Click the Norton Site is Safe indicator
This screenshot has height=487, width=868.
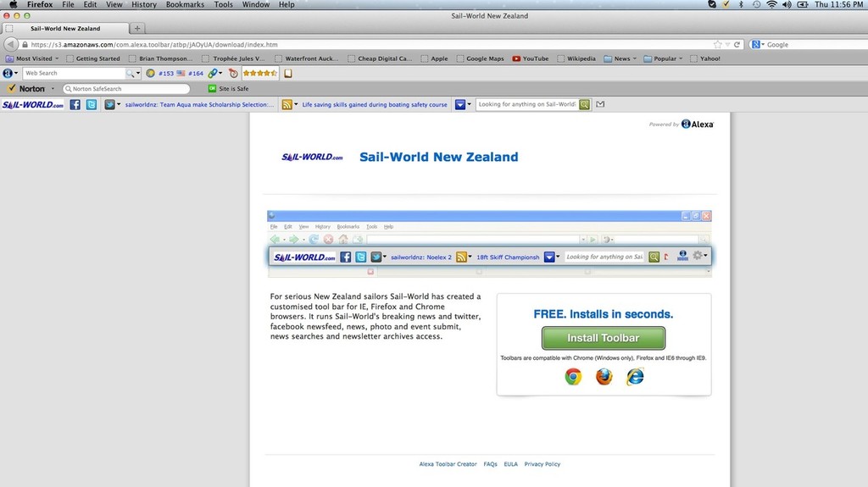pyautogui.click(x=228, y=89)
